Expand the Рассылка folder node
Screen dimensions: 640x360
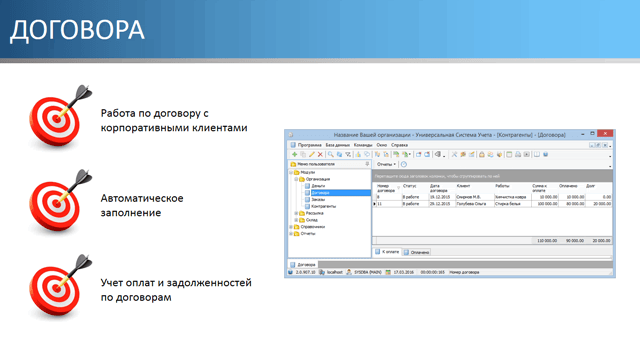point(296,213)
